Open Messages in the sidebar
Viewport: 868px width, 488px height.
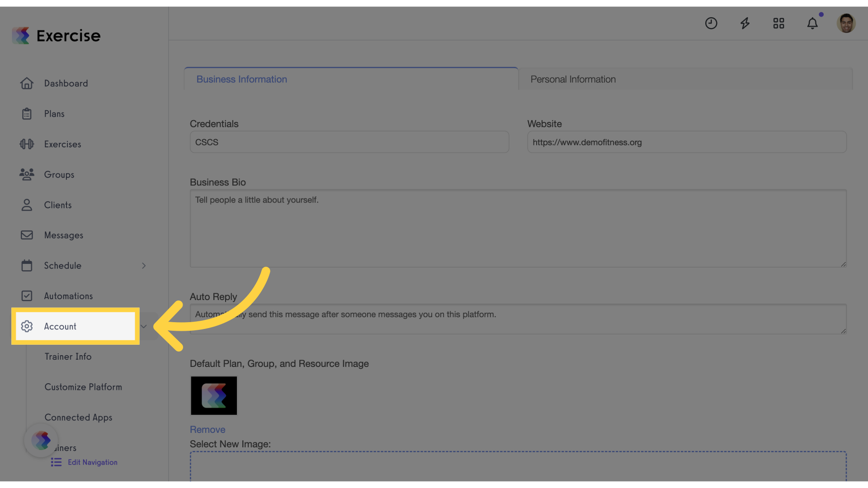point(63,235)
